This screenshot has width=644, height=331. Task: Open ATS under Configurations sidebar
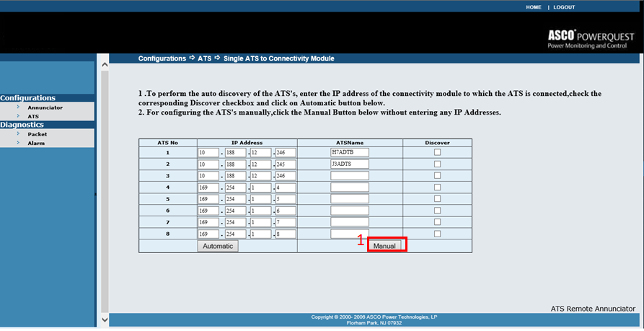pos(33,117)
